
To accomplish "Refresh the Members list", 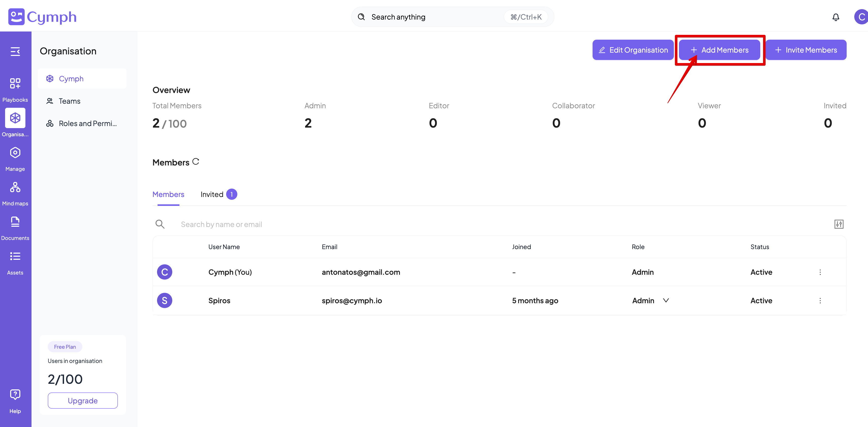I will 196,162.
